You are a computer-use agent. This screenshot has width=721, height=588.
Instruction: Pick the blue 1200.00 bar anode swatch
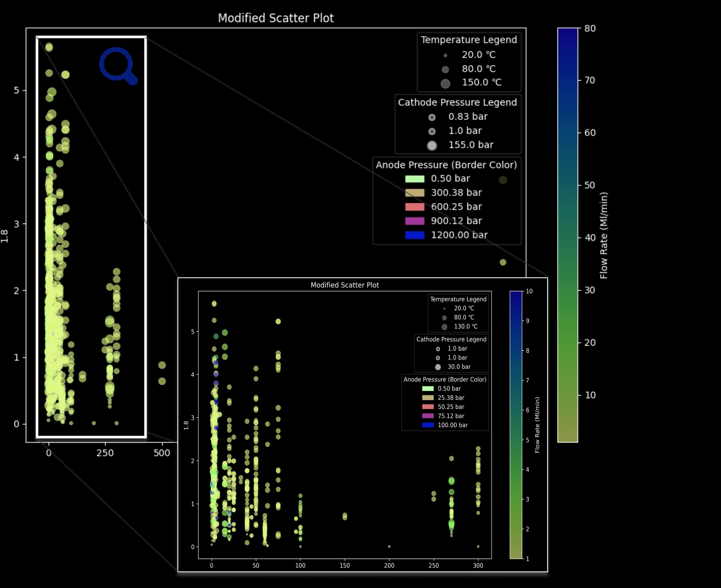pyautogui.click(x=414, y=235)
